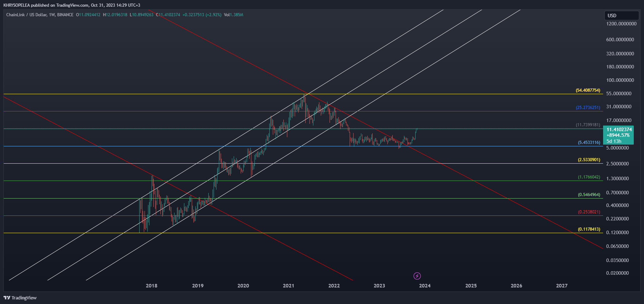The height and width of the screenshot is (304, 644).
Task: Click the 2024 label on time axis
Action: (425, 286)
